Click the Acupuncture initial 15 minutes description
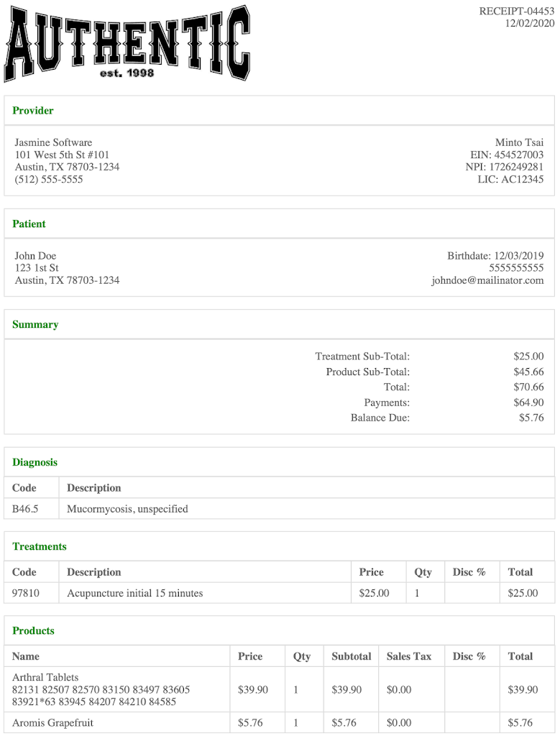Image resolution: width=560 pixels, height=736 pixels. coord(134,593)
